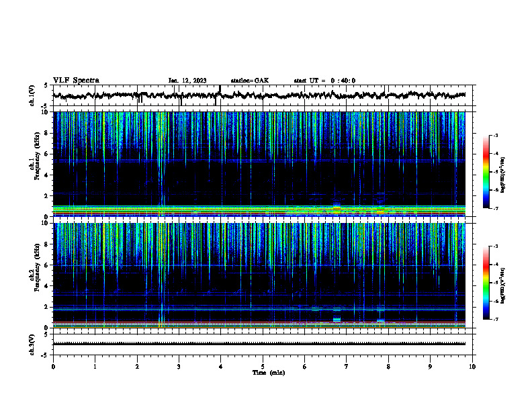The height and width of the screenshot is (411, 532).
Task: Click the red horizontal line in ch.2 spectrogram
Action: point(259,322)
